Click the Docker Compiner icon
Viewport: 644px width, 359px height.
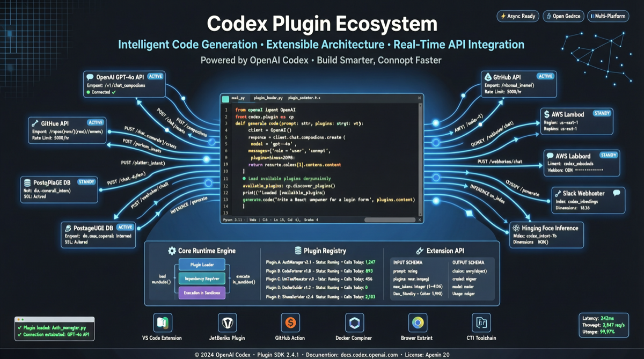[354, 323]
